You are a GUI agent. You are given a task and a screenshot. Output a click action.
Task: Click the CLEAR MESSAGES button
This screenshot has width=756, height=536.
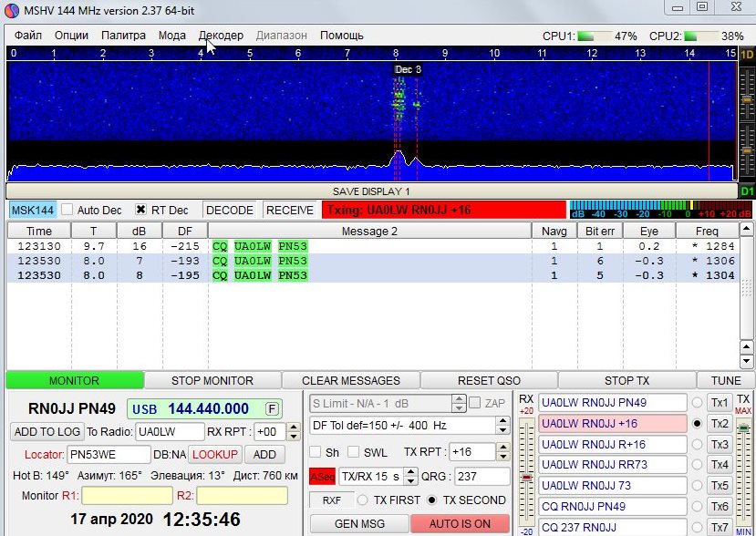351,381
